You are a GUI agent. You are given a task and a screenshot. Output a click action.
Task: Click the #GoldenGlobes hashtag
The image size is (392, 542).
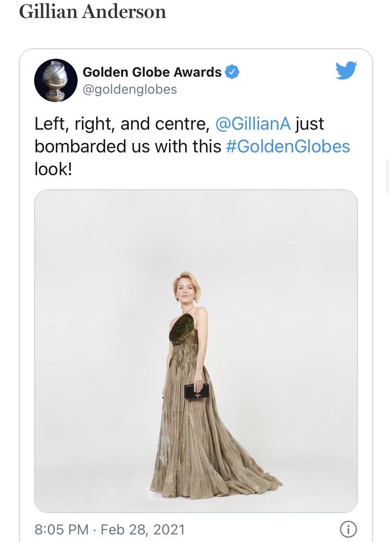[288, 146]
